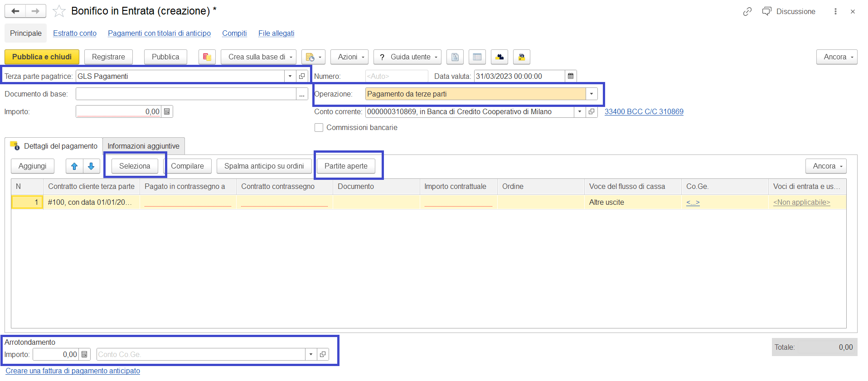Open the document with clock icon dropdown
This screenshot has width=868, height=381.
[x=313, y=57]
